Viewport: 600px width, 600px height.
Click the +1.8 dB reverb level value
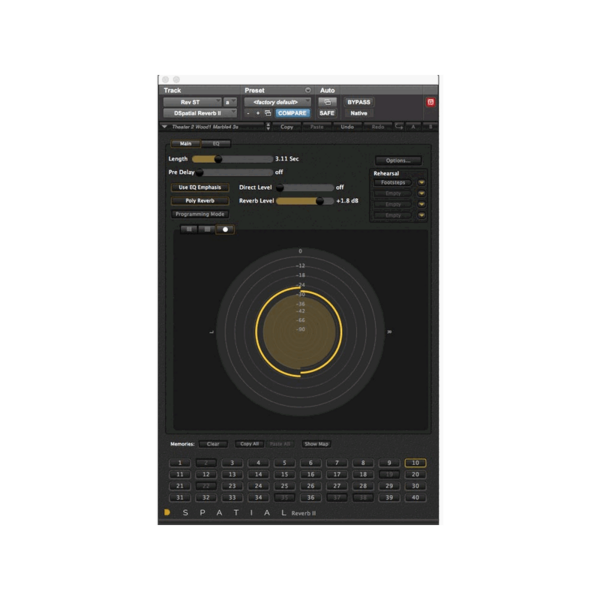(x=347, y=201)
